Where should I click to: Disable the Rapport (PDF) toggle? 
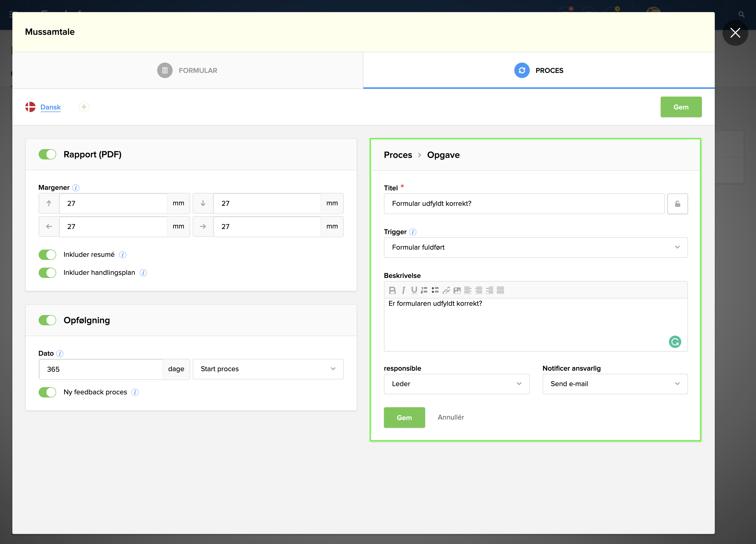pyautogui.click(x=47, y=154)
